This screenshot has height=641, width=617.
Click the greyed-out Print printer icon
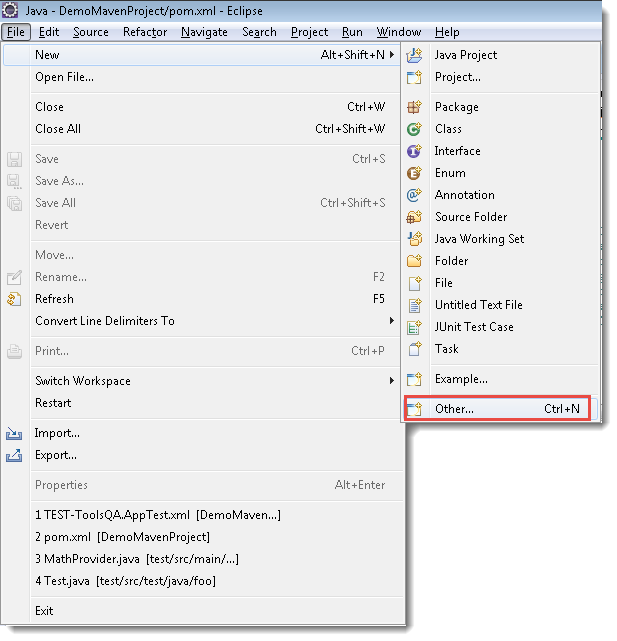[x=14, y=354]
